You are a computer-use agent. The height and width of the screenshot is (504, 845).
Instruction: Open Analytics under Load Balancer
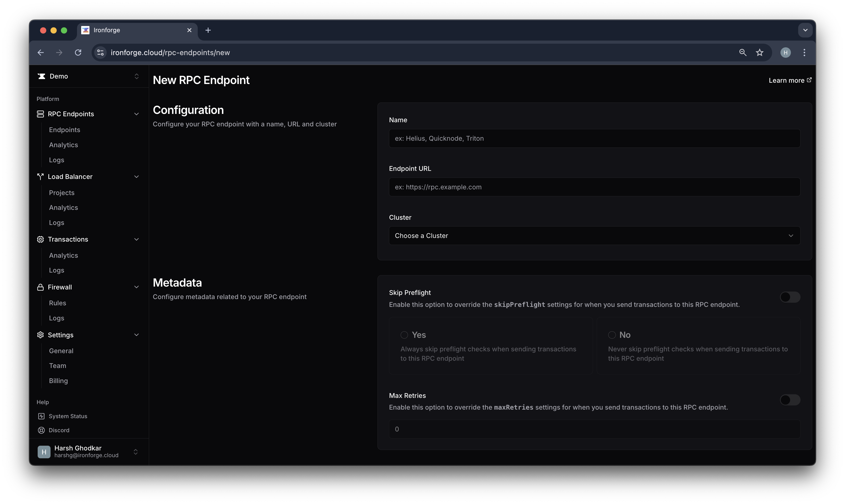tap(63, 208)
